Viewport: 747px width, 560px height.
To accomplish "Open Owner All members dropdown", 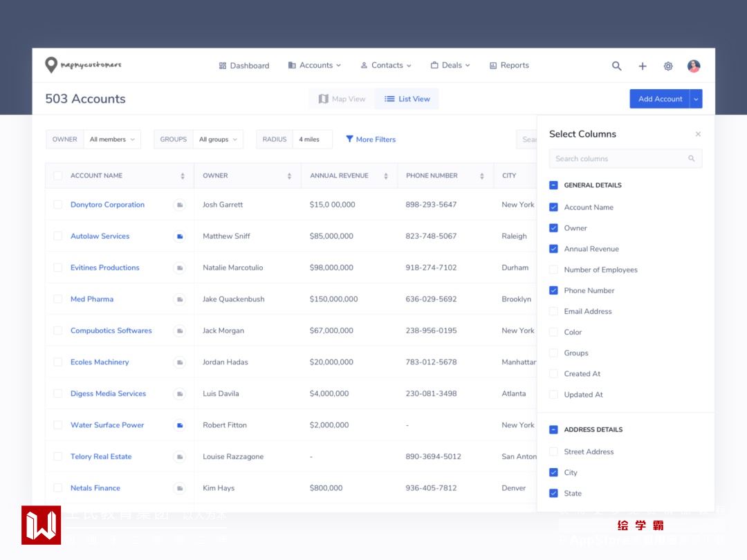I will [x=113, y=140].
